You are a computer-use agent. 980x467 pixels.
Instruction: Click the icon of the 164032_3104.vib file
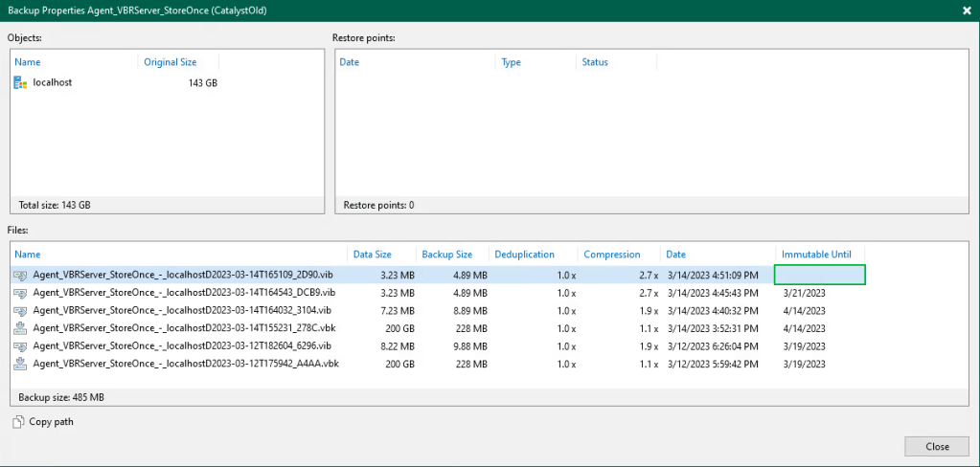point(20,310)
